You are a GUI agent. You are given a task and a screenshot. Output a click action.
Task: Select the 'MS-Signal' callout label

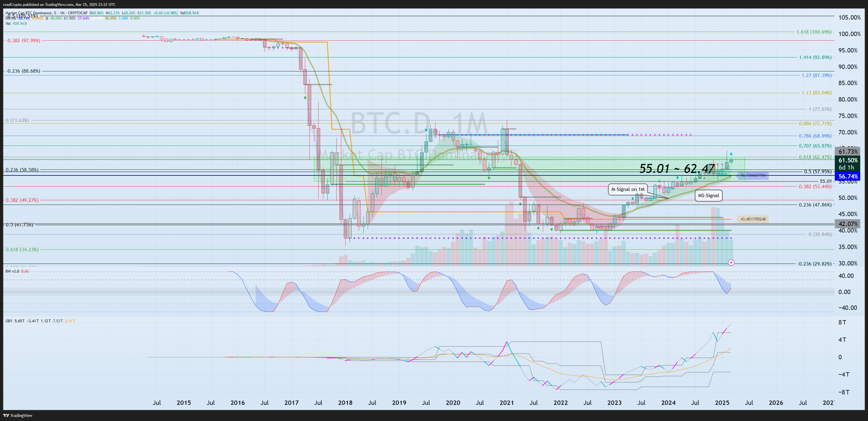click(708, 195)
